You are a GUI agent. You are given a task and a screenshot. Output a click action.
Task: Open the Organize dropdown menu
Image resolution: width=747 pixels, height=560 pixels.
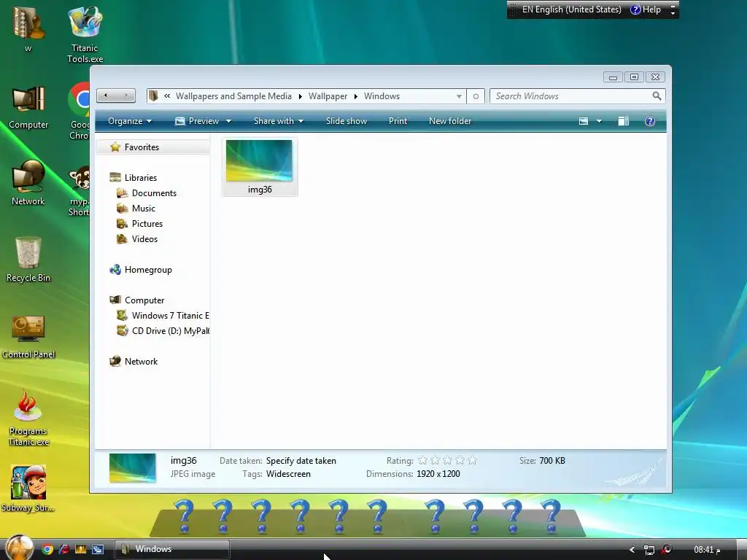130,121
